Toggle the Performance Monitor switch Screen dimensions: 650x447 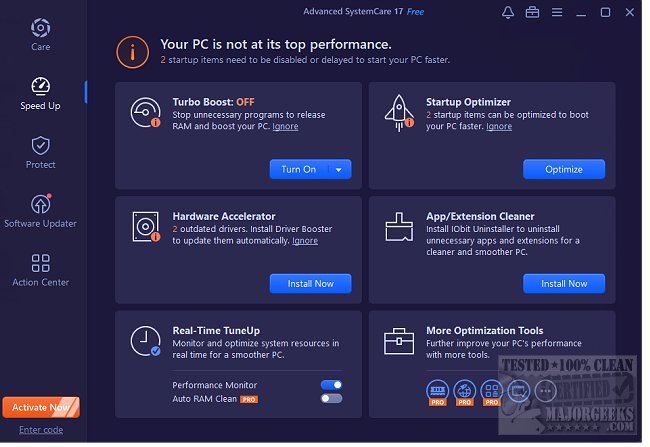(x=332, y=385)
